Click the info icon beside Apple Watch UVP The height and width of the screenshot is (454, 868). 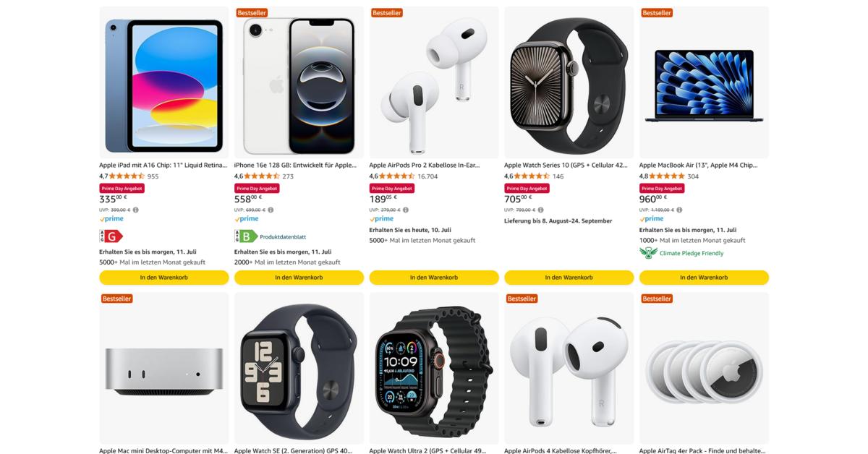[540, 210]
